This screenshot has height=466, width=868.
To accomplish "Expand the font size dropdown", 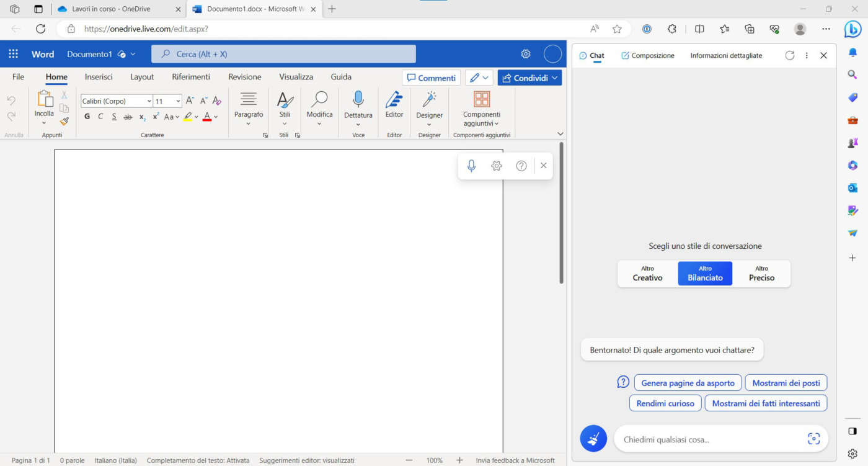I will tap(178, 101).
